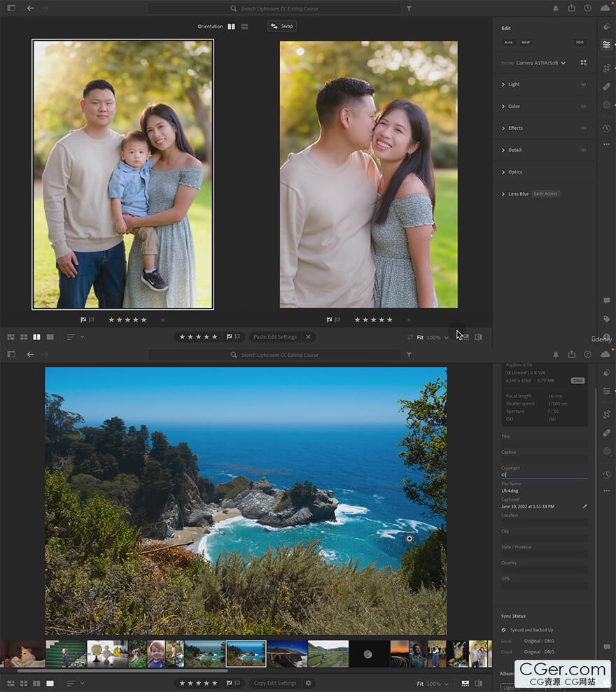Click pencil icon to edit capture date

584,506
